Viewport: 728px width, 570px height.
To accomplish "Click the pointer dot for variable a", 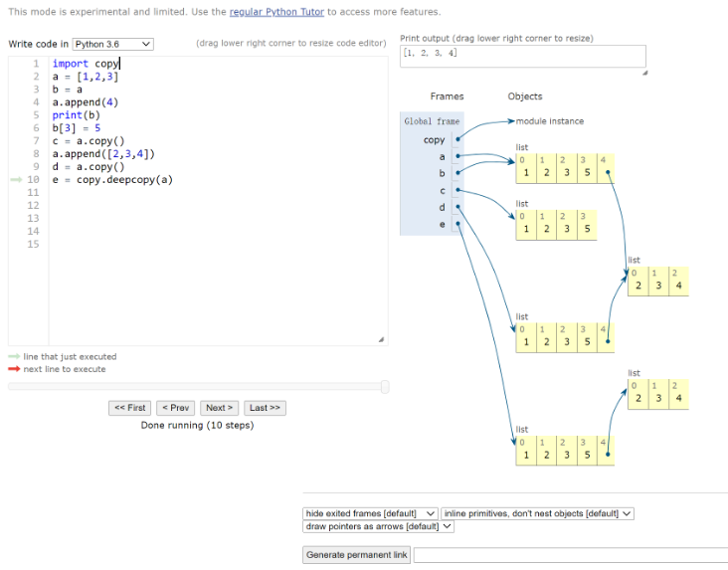I will pyautogui.click(x=457, y=156).
